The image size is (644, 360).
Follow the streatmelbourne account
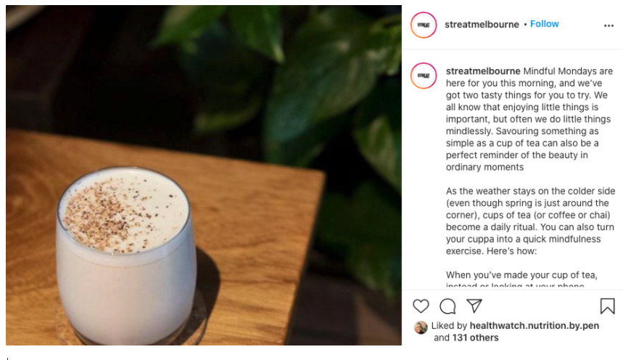tap(544, 24)
